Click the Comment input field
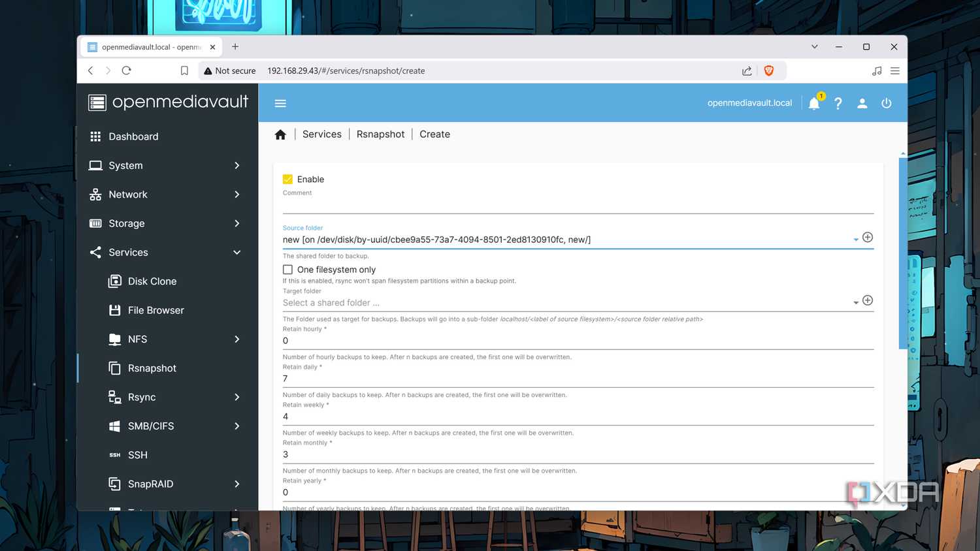 pyautogui.click(x=578, y=205)
